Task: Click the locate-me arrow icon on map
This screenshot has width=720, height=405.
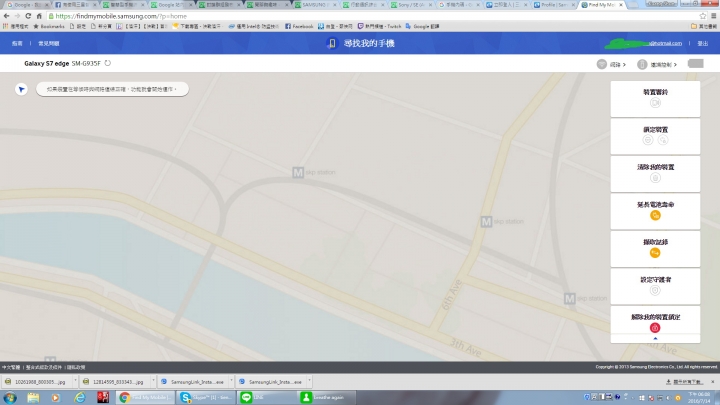Action: [21, 89]
